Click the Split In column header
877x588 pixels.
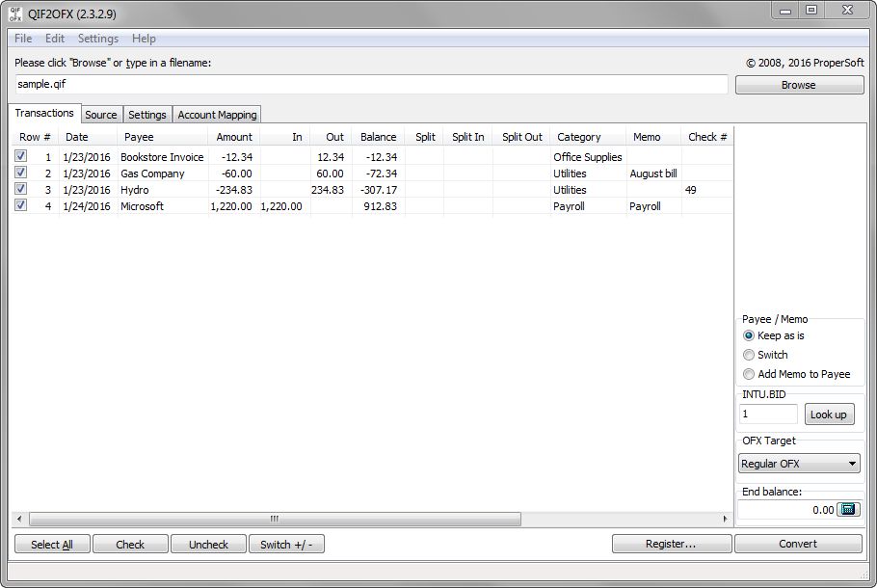coord(468,137)
